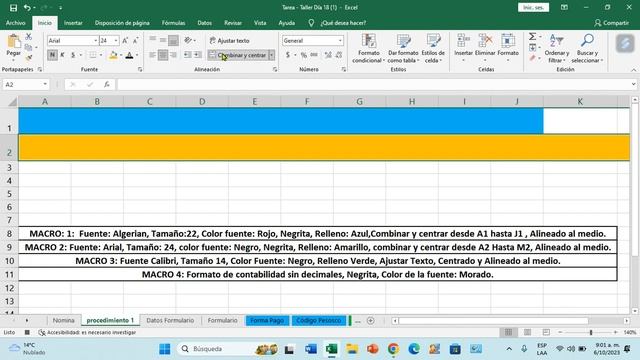Click the Undo arrow icon

click(x=27, y=8)
